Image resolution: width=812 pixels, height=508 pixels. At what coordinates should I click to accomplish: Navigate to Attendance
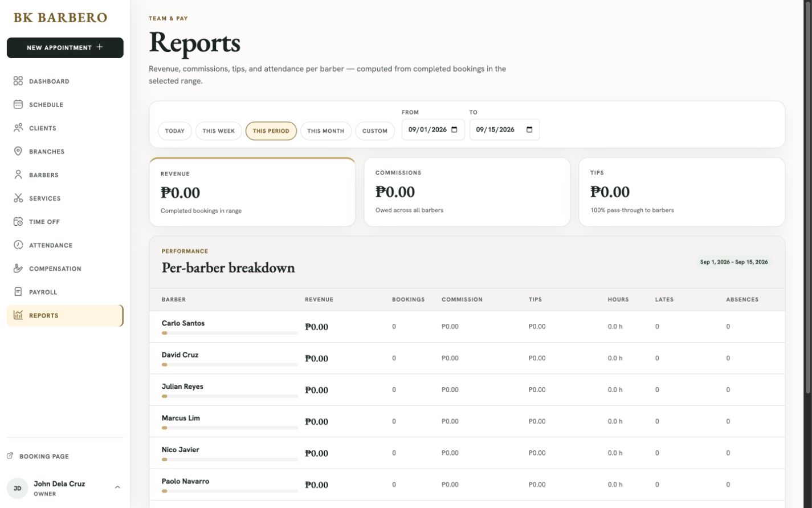click(x=65, y=245)
